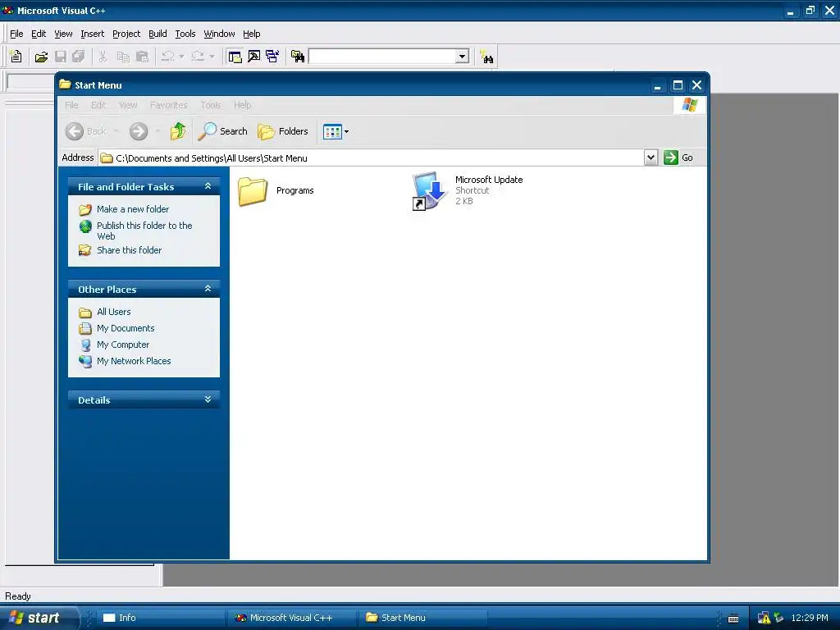Viewport: 840px width, 630px height.
Task: Open the Redo history dropdown arrow
Action: [212, 57]
